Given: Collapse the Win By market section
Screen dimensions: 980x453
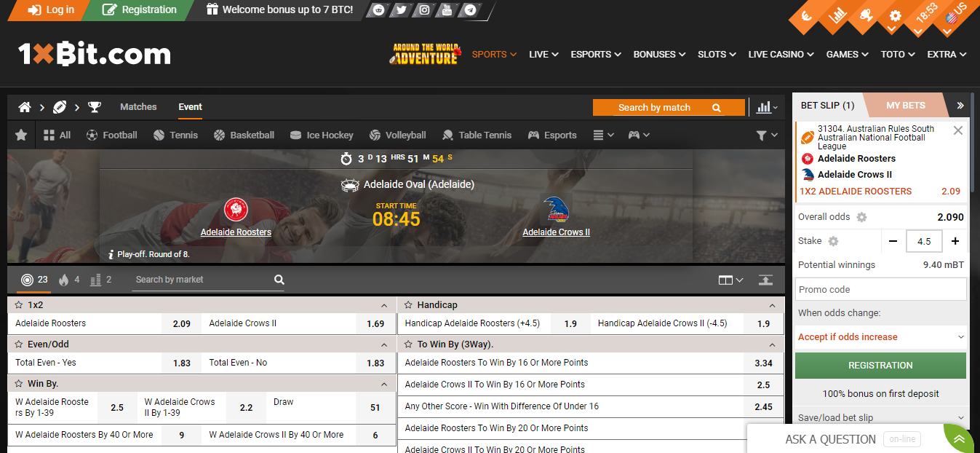Looking at the screenshot, I should (x=384, y=383).
